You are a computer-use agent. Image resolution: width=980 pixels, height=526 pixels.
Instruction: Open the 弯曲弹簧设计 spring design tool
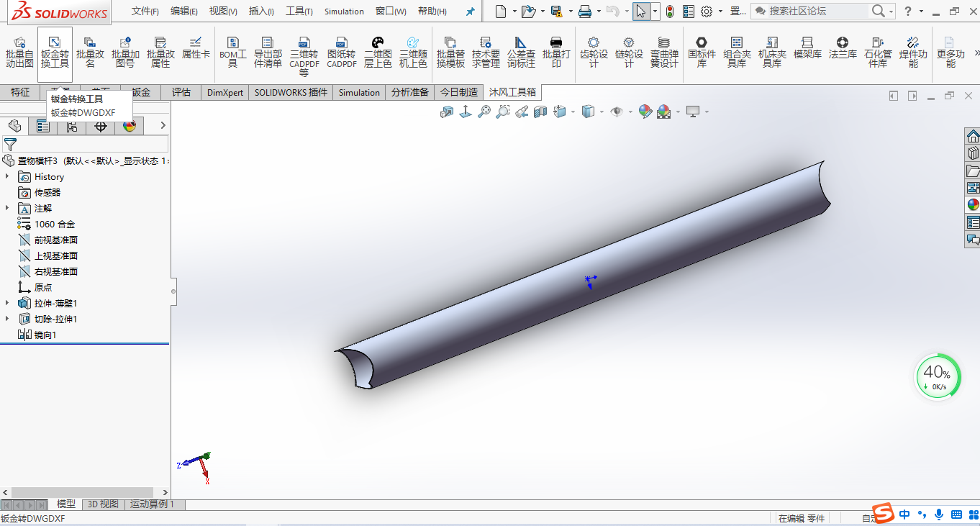tap(664, 54)
